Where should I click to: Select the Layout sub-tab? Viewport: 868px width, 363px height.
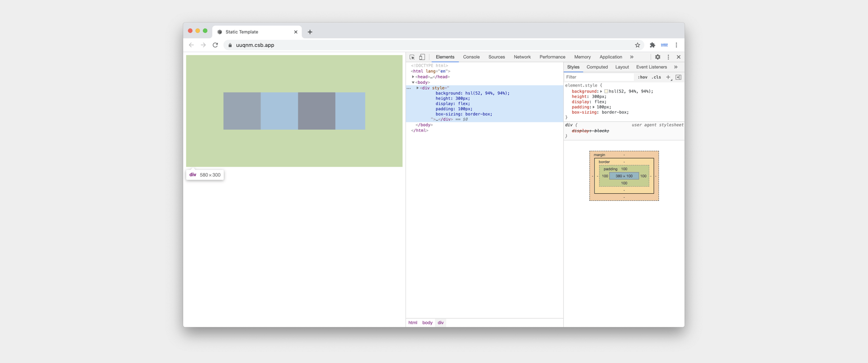click(x=622, y=67)
